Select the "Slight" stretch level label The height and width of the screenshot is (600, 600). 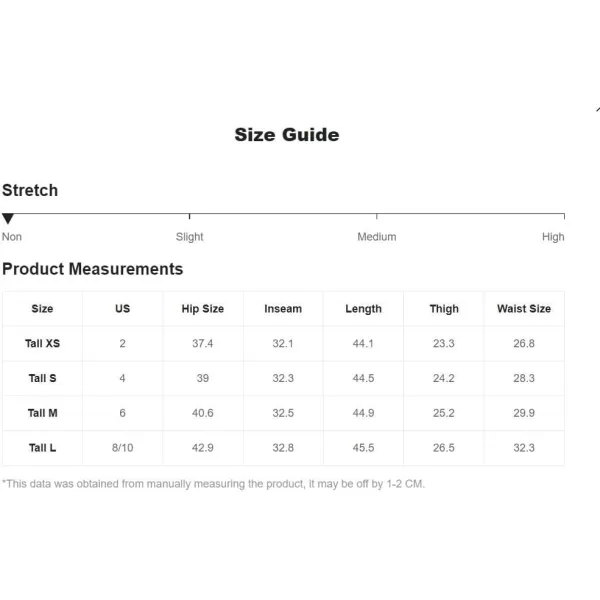point(189,237)
